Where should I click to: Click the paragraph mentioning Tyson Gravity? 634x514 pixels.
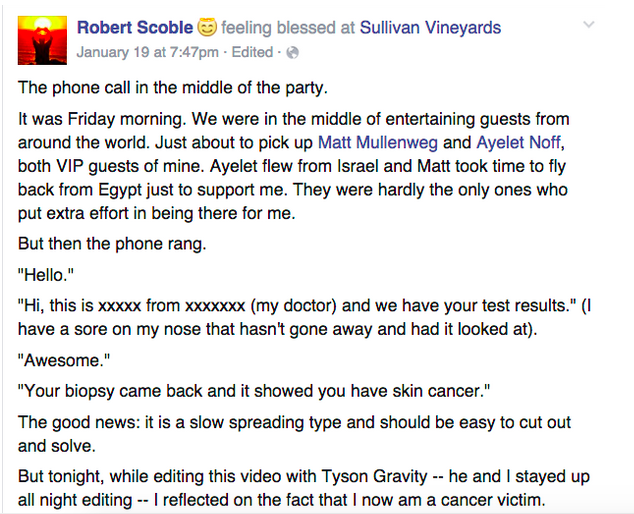[304, 488]
